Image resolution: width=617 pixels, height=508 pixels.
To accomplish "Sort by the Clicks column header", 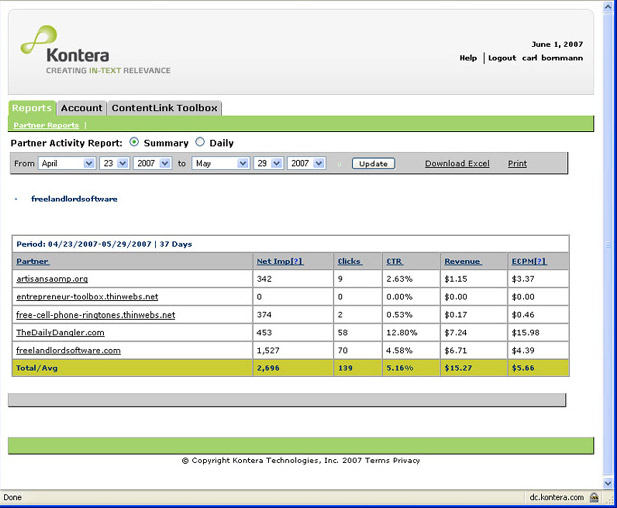I will point(350,261).
